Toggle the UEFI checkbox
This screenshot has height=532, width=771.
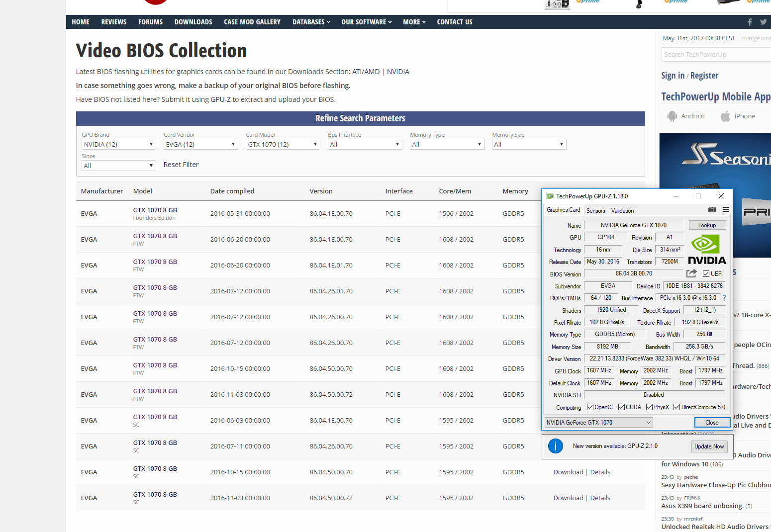point(706,274)
